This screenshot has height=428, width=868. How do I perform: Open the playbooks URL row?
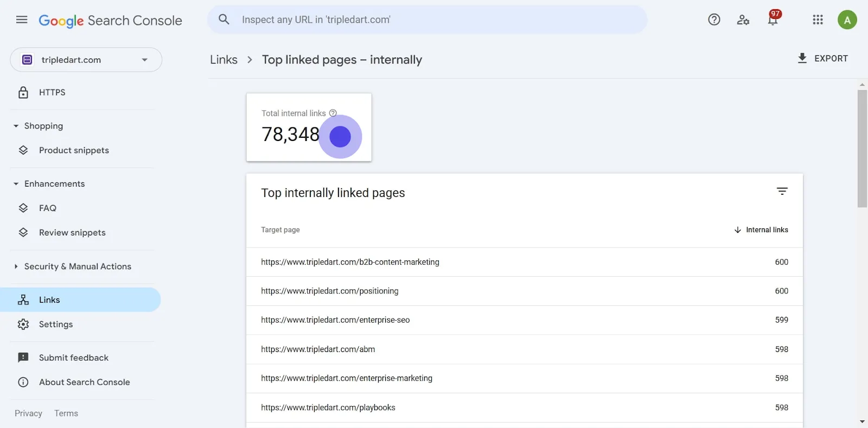(x=525, y=407)
